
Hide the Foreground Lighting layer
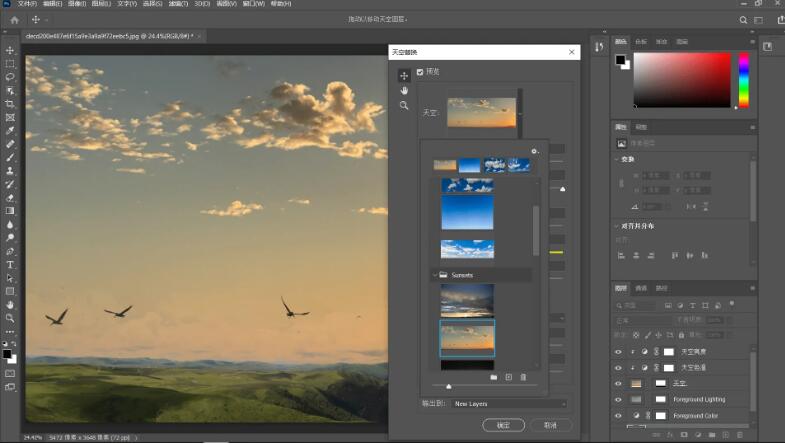(x=618, y=399)
